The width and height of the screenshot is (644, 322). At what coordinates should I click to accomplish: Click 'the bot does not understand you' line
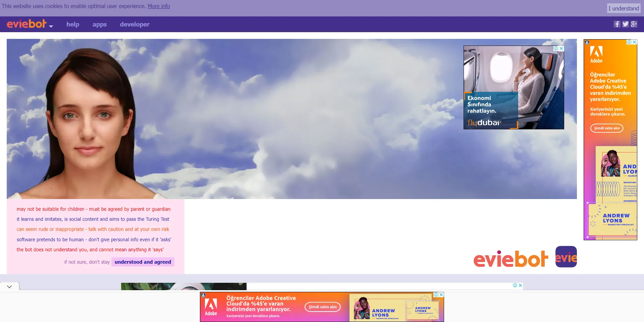(x=90, y=250)
